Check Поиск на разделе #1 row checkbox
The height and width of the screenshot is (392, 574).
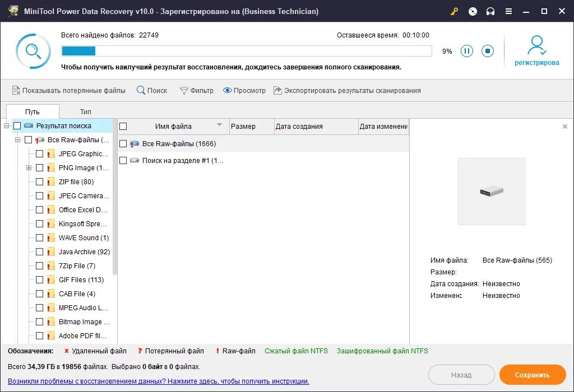pos(123,161)
